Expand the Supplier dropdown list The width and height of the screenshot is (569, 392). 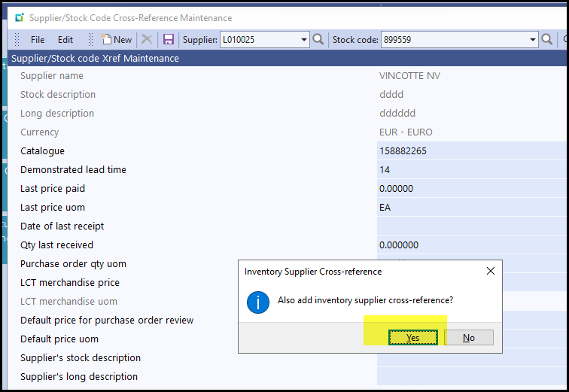click(304, 40)
